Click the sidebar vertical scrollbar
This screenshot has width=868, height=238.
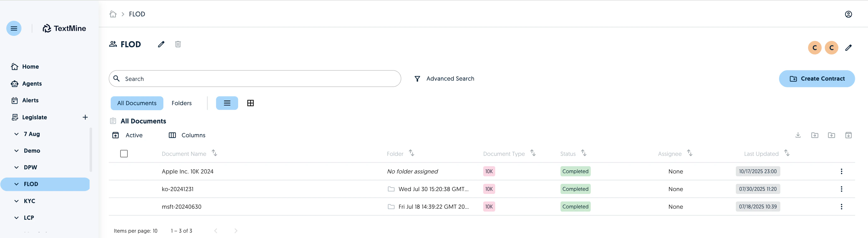click(x=91, y=150)
